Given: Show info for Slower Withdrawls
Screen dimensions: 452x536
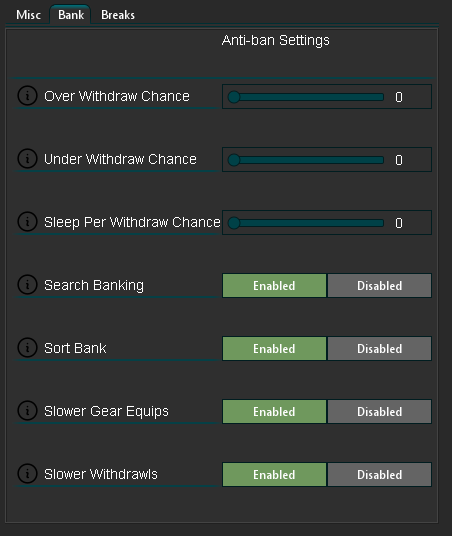Looking at the screenshot, I should 27,473.
